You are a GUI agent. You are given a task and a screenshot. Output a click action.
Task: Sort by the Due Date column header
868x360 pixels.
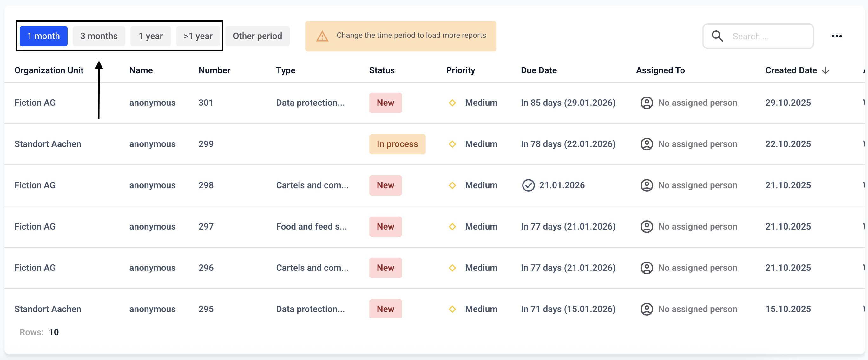[x=538, y=70]
